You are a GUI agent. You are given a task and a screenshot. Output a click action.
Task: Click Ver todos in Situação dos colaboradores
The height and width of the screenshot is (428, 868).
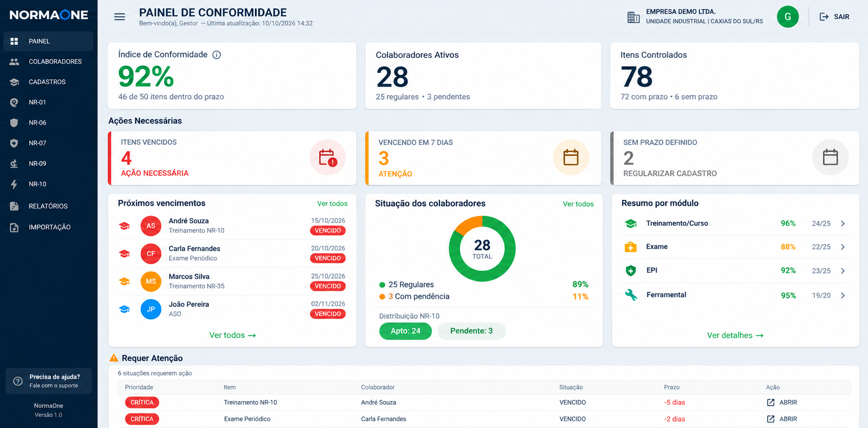click(x=578, y=204)
